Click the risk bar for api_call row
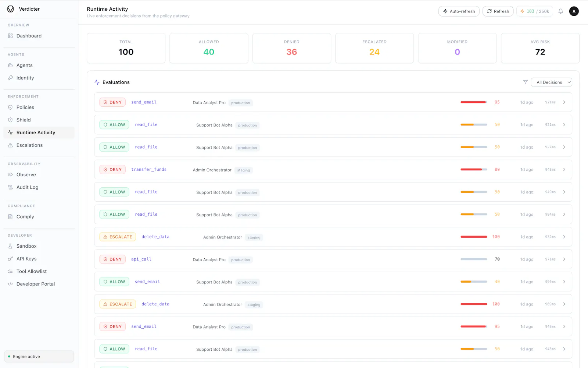This screenshot has width=588, height=368. click(474, 259)
